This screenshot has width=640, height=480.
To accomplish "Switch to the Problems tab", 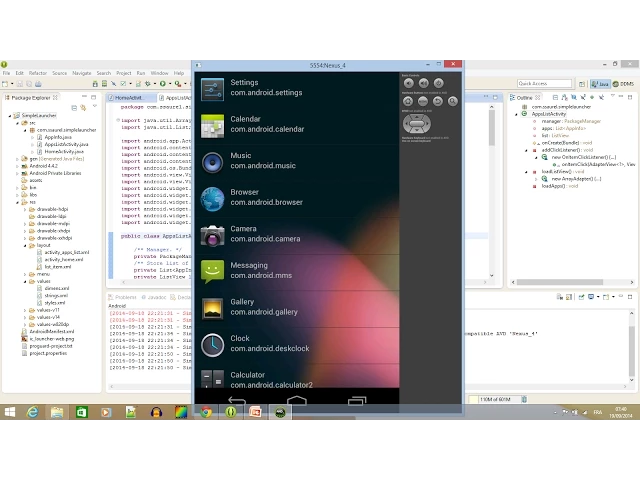I will (x=122, y=297).
